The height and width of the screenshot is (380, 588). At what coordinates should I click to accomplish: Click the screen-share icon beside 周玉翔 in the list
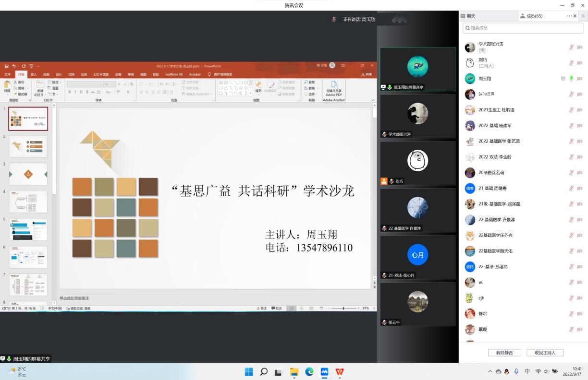563,79
